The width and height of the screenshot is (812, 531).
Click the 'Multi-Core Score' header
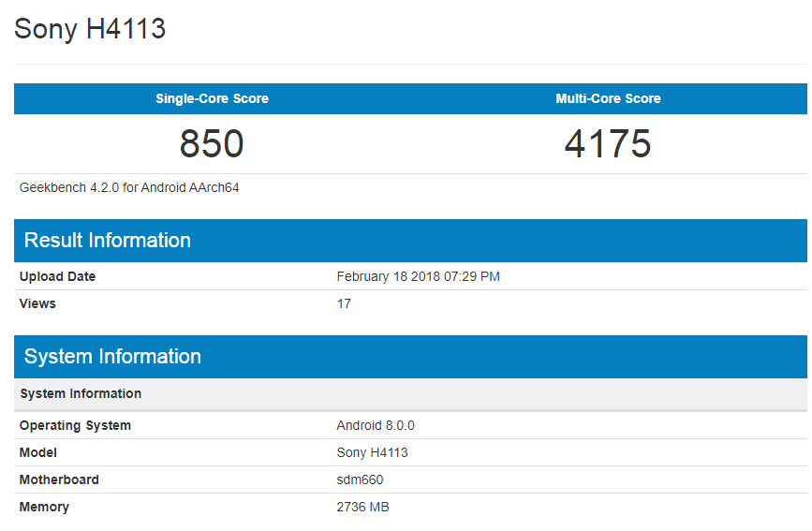pyautogui.click(x=608, y=98)
